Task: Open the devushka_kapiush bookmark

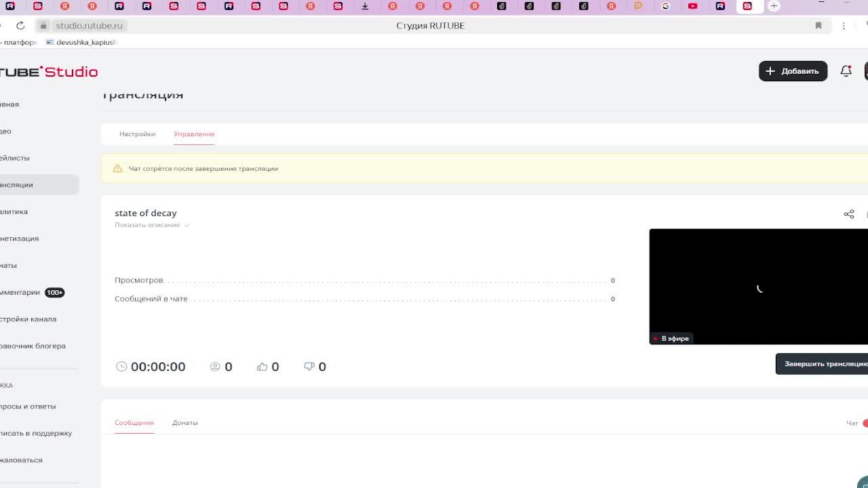Action: click(81, 42)
